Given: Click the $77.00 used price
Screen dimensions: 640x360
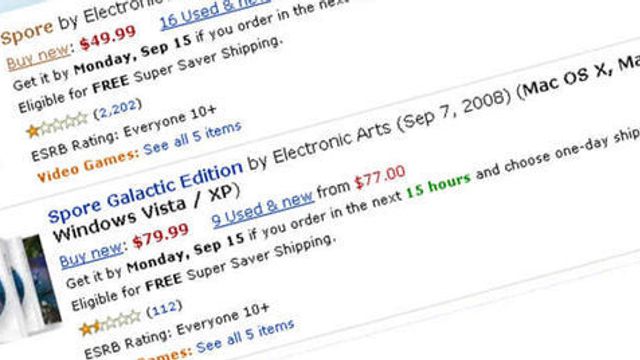Looking at the screenshot, I should click(380, 177).
